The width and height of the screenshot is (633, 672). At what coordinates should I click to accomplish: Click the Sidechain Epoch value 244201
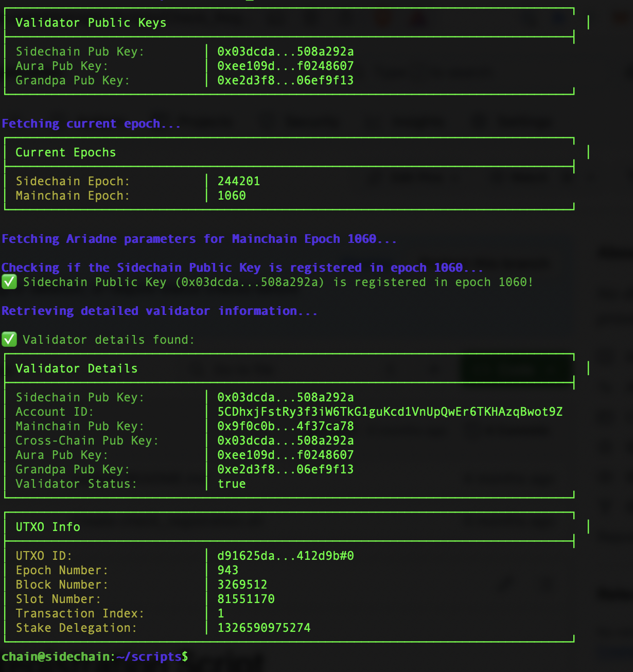pos(238,181)
